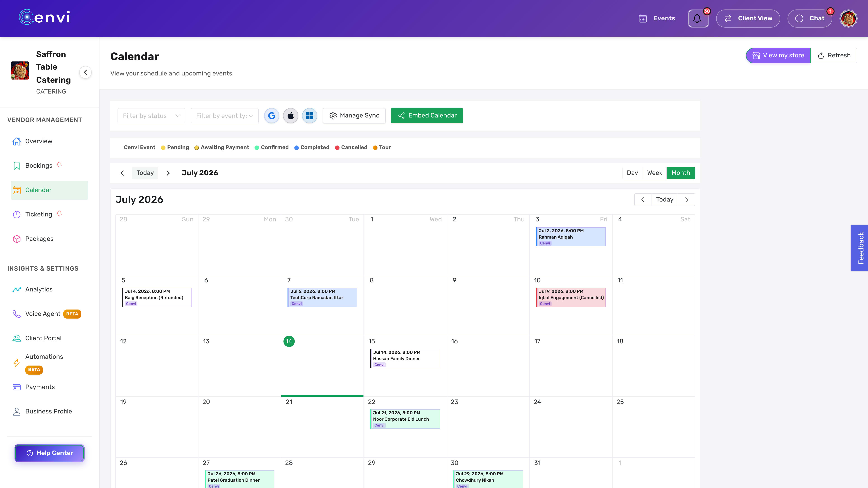Open the notifications bell
Image resolution: width=868 pixels, height=488 pixels.
[x=698, y=18]
